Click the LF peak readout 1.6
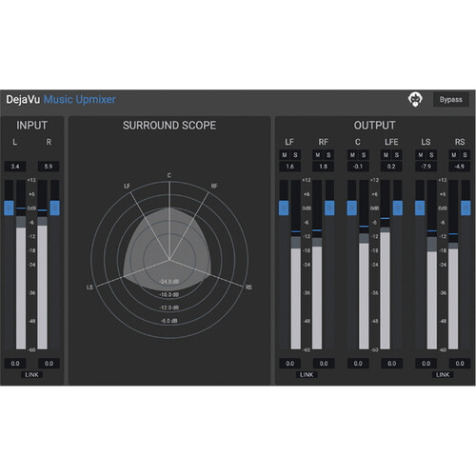476x476 pixels. click(290, 167)
